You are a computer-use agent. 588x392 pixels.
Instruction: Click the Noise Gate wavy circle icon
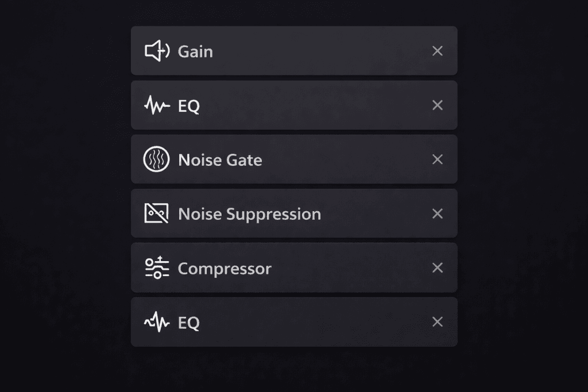pyautogui.click(x=156, y=160)
